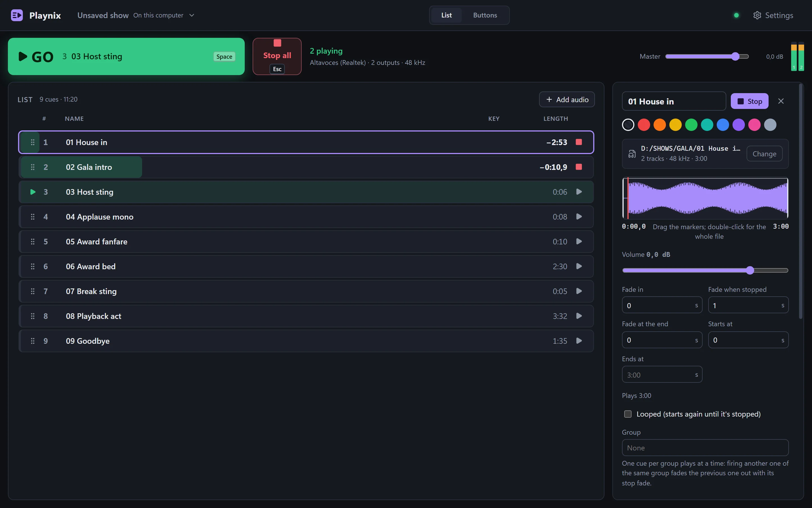This screenshot has width=812, height=508.
Task: Stop the 01 House in cue in list
Action: pos(579,142)
